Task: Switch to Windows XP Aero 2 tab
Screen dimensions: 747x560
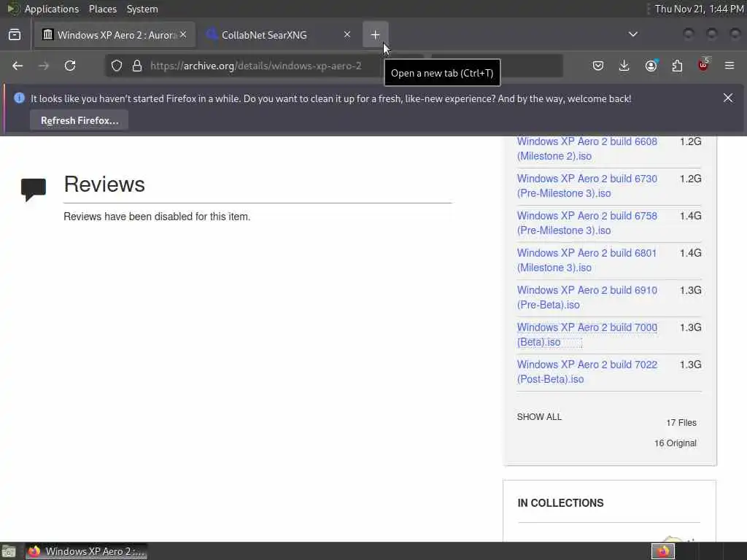Action: 115,35
